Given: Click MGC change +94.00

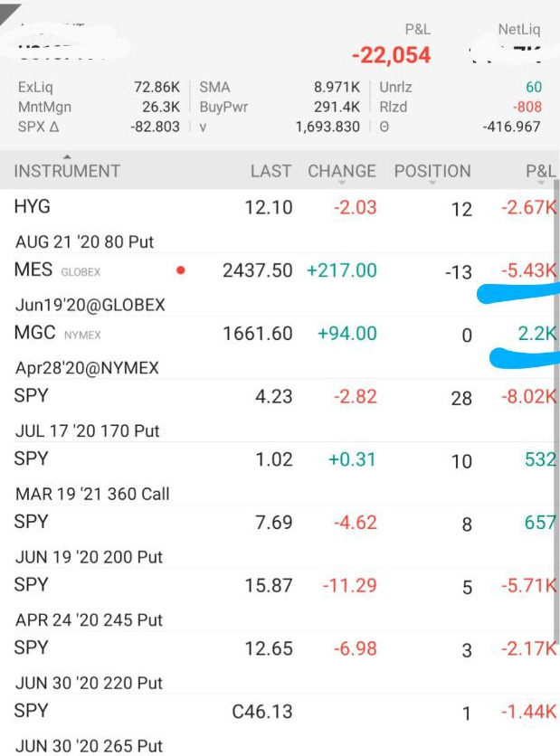Looking at the screenshot, I should 346,334.
